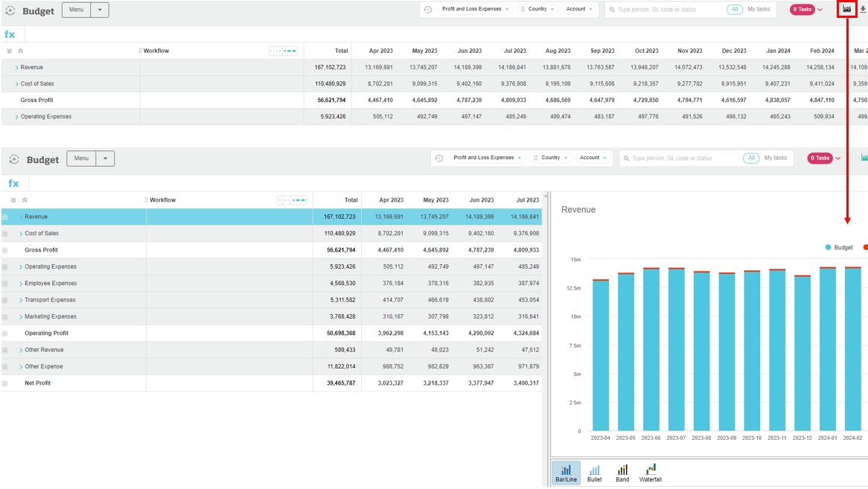Select the Operating Profit row label
Screen dimensions: 868x489
pos(46,333)
